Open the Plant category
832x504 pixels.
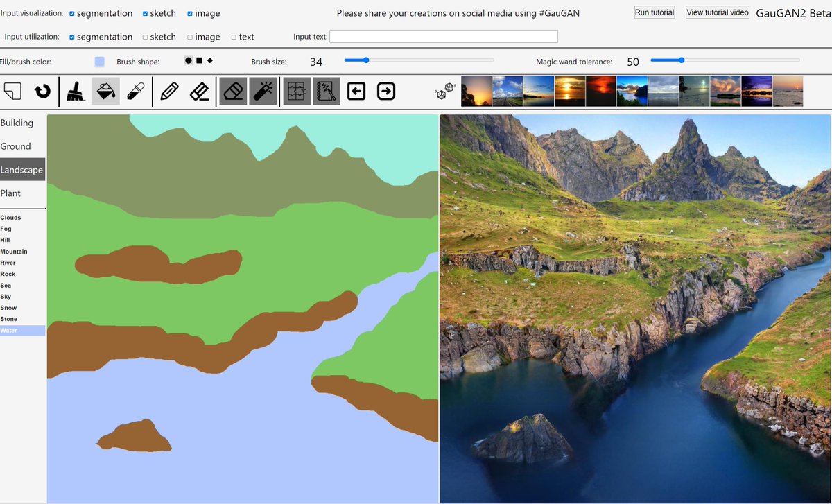tap(22, 193)
